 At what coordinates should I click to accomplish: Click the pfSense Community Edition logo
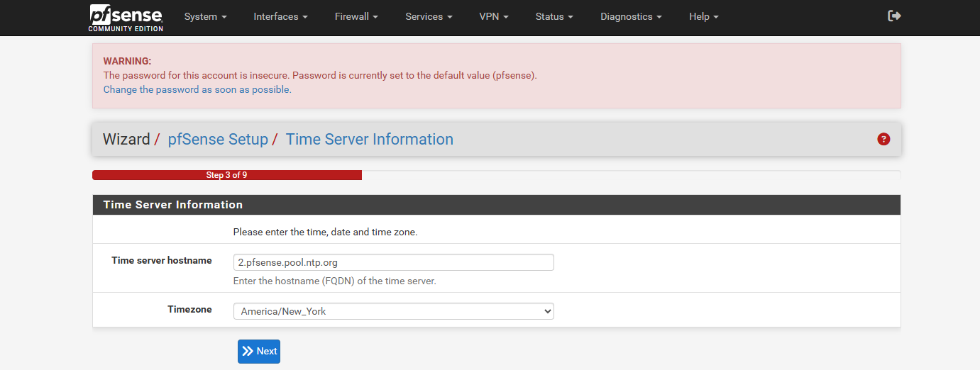pos(126,18)
